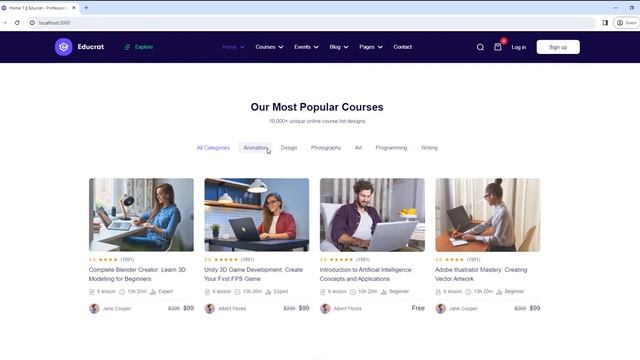Click the clock icon on Unity course
Image resolution: width=640 pixels, height=360 pixels.
click(x=238, y=292)
